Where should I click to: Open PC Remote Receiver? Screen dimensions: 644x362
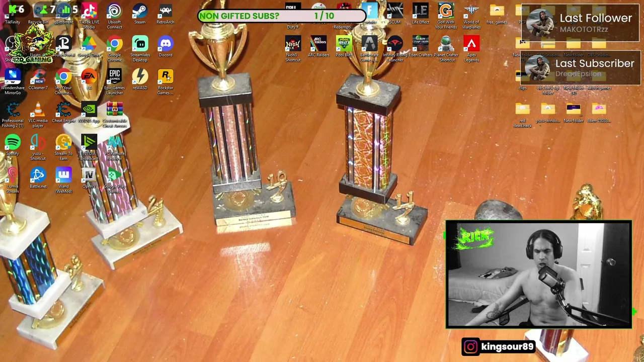pyautogui.click(x=114, y=147)
